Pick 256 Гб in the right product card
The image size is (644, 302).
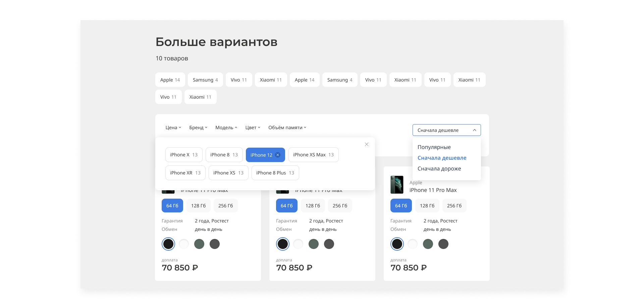coord(454,206)
